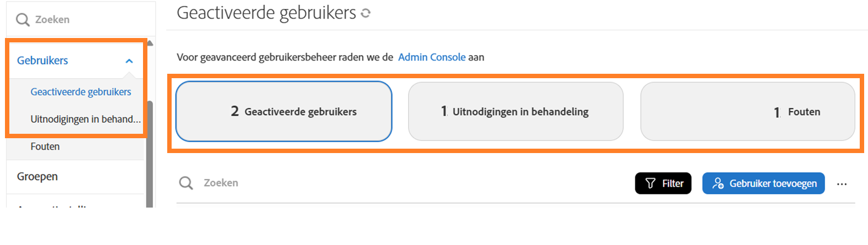Click the magnifier icon in the sidebar search
This screenshot has height=245, width=868.
[23, 20]
